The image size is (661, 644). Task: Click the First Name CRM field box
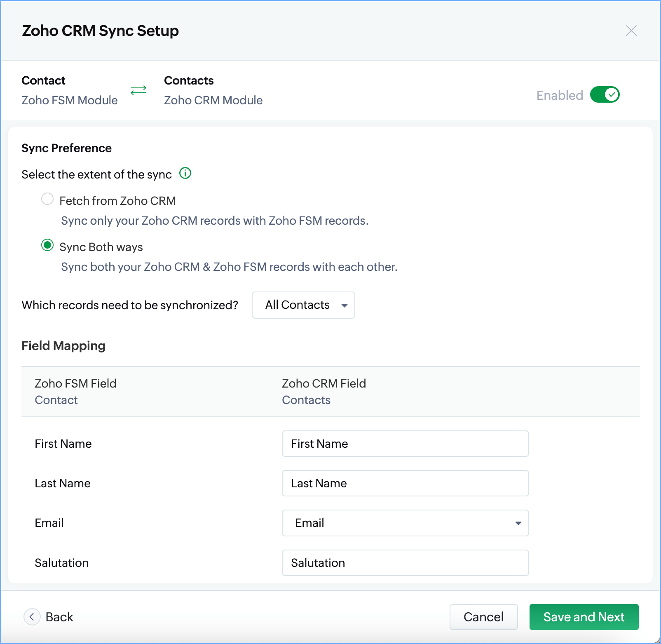(x=405, y=444)
